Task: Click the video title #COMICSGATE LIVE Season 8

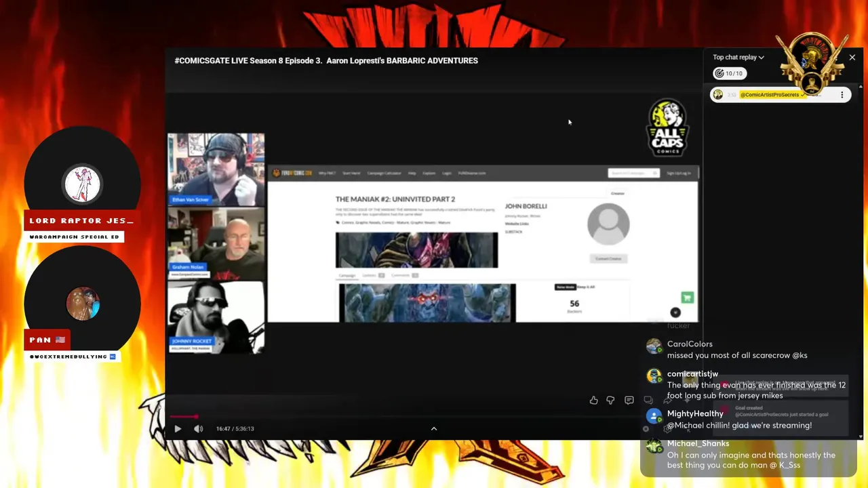Action: click(326, 60)
